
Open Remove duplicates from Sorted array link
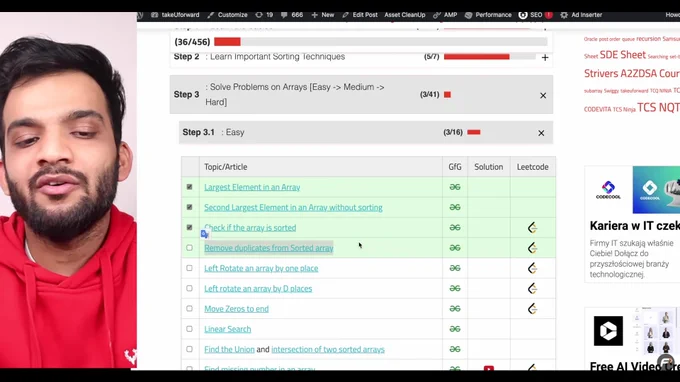pyautogui.click(x=268, y=248)
